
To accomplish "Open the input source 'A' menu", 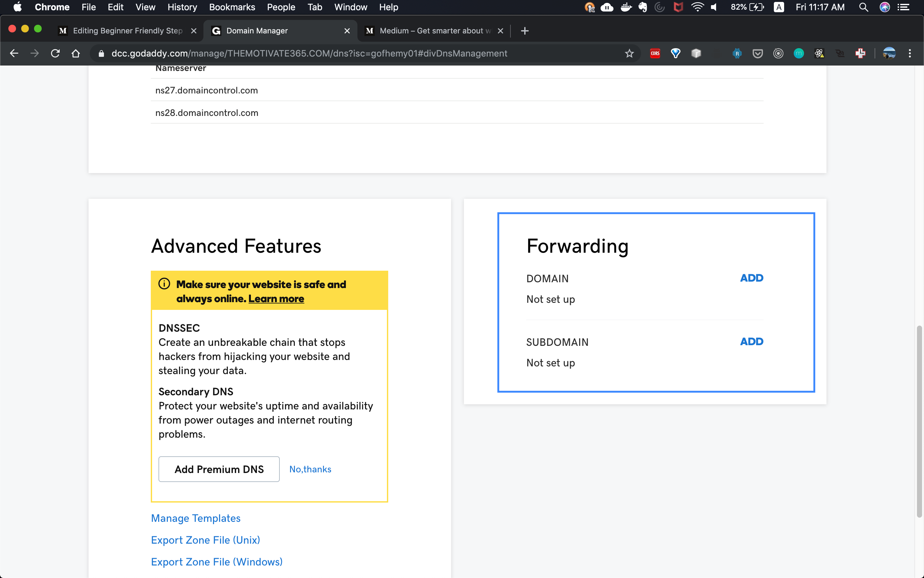I will [779, 7].
